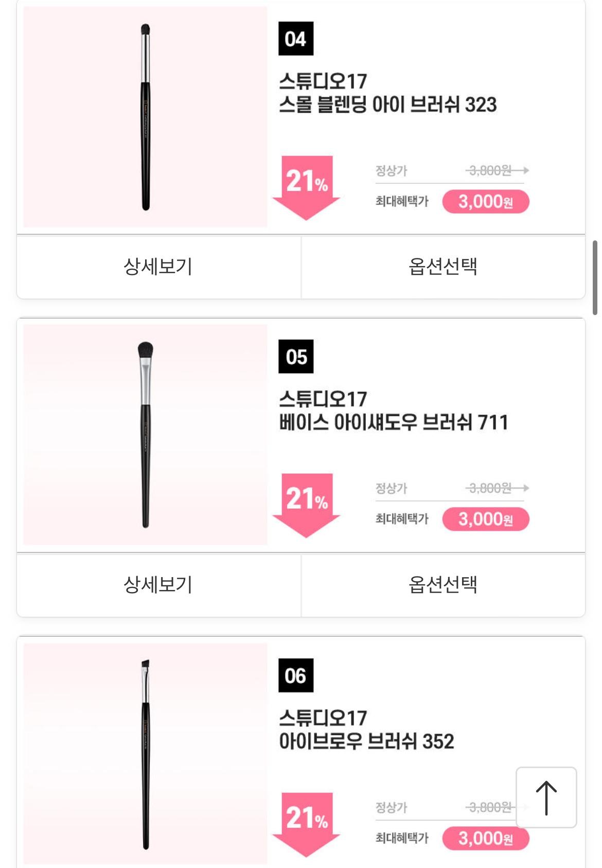This screenshot has height=868, width=602.
Task: Open 상세보기 for Small Blending Eye Brush 323
Action: point(158,267)
